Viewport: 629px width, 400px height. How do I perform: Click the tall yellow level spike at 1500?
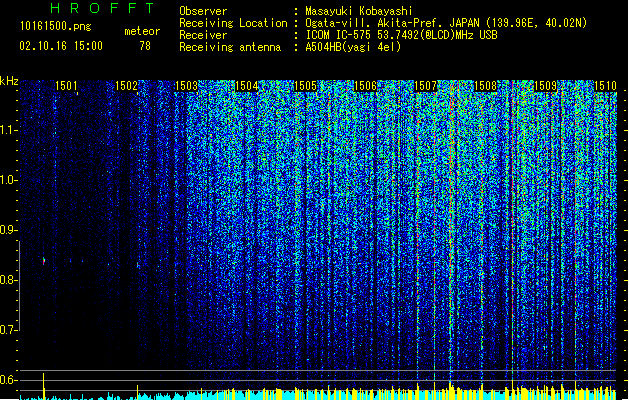pos(44,386)
